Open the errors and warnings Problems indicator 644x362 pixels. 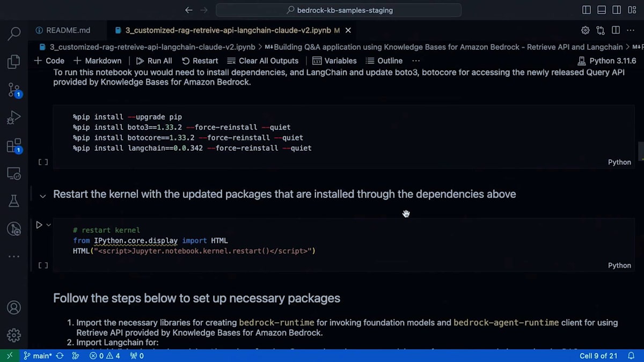pyautogui.click(x=104, y=356)
